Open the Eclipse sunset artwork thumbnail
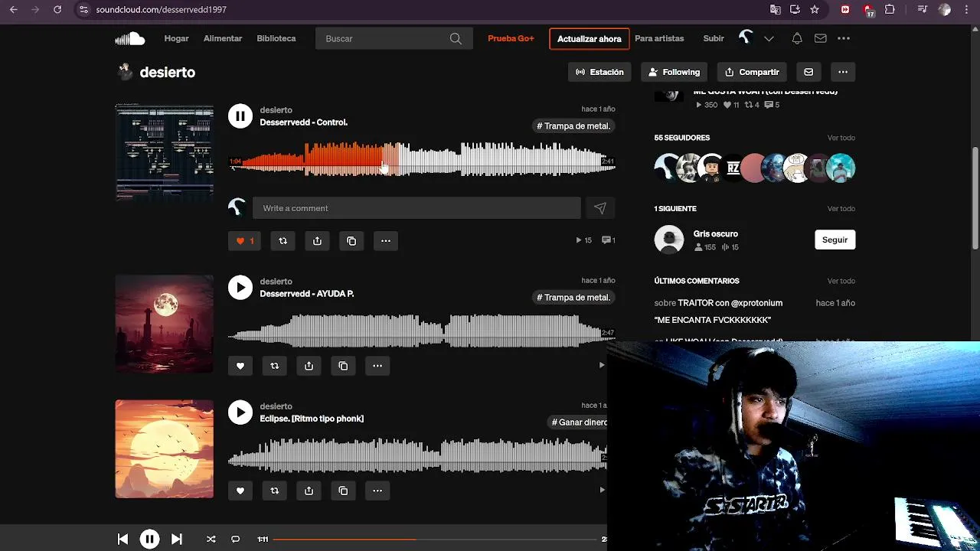 pos(165,449)
